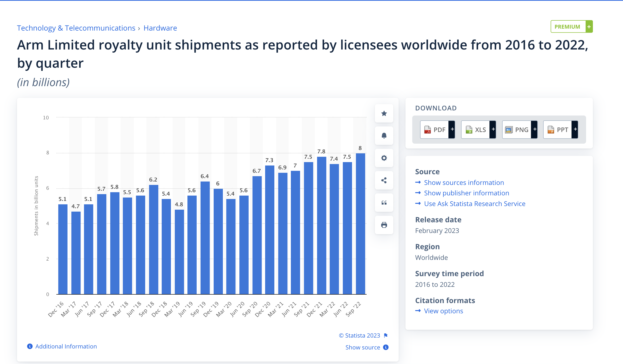This screenshot has height=364, width=623.
Task: Click the 'Worldwide' region text
Action: click(431, 257)
